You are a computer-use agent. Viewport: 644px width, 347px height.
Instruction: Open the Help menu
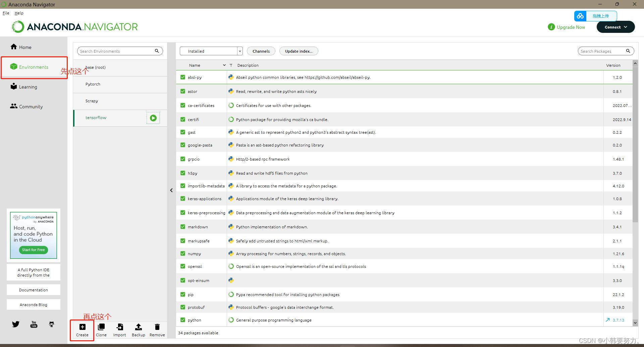tap(19, 13)
